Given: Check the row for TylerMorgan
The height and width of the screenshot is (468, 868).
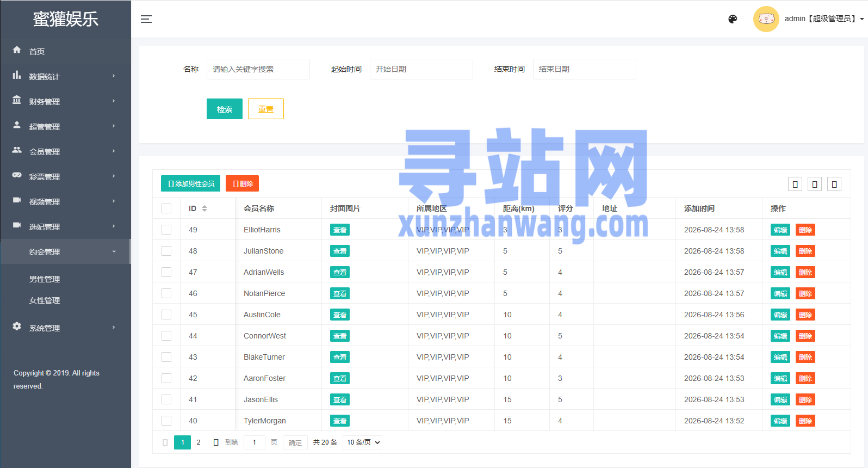Looking at the screenshot, I should pos(166,421).
